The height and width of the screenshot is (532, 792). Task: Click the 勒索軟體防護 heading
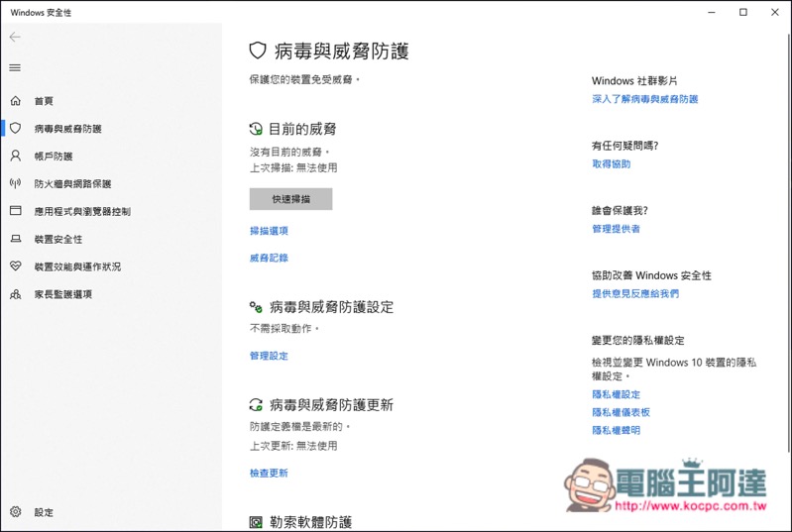click(x=310, y=522)
